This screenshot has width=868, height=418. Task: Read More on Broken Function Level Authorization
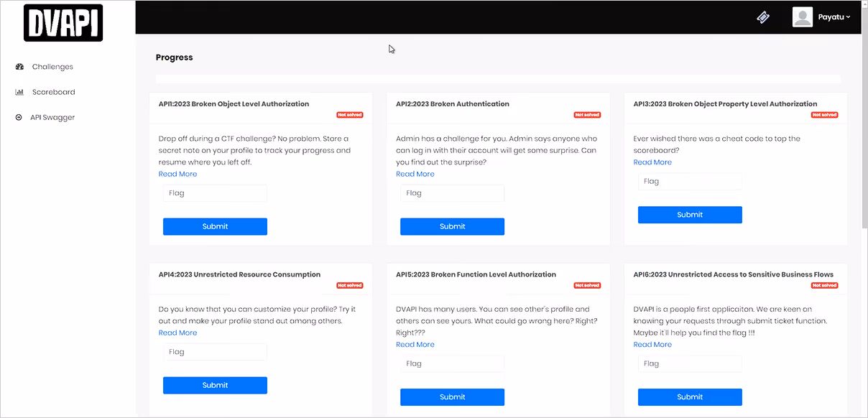[x=415, y=344]
